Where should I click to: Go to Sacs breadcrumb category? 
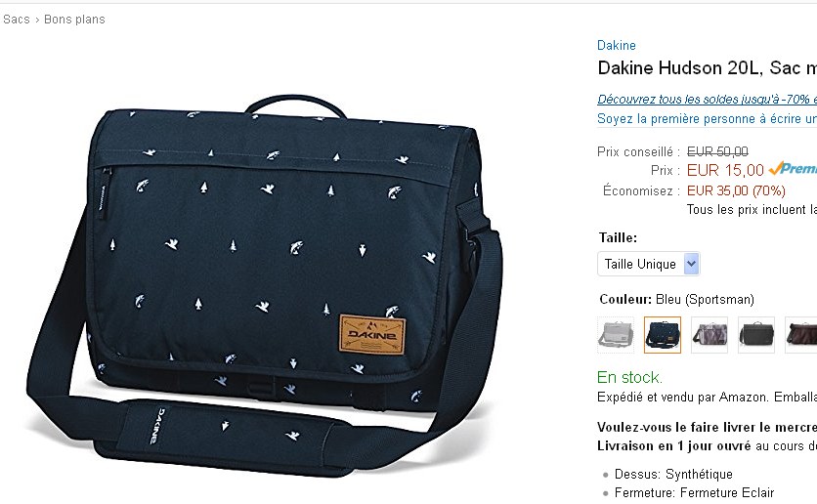(17, 20)
